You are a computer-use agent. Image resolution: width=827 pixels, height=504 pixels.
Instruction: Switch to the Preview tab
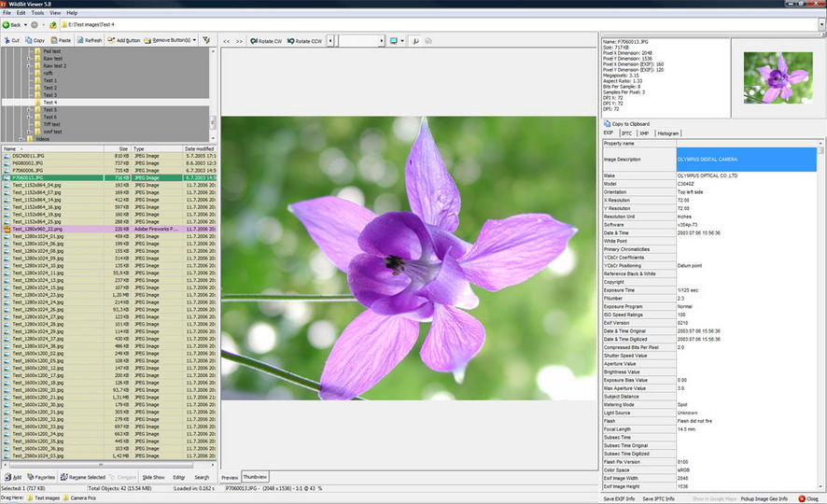click(x=230, y=478)
